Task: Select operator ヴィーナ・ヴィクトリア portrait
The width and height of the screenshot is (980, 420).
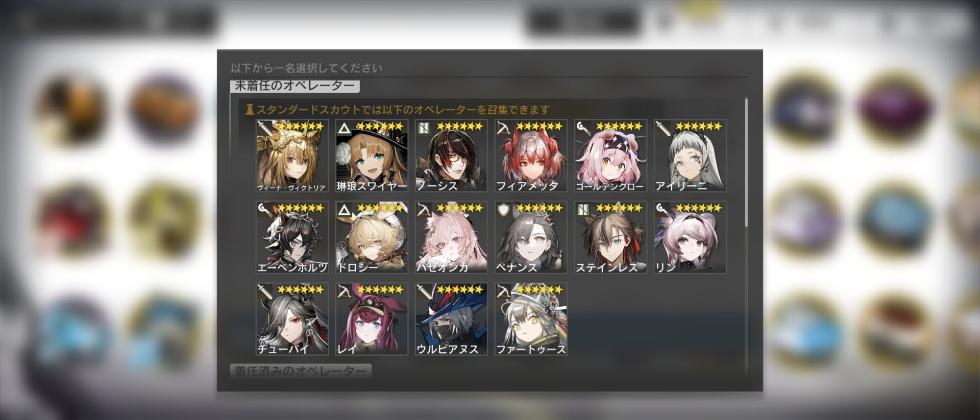Action: click(x=292, y=155)
